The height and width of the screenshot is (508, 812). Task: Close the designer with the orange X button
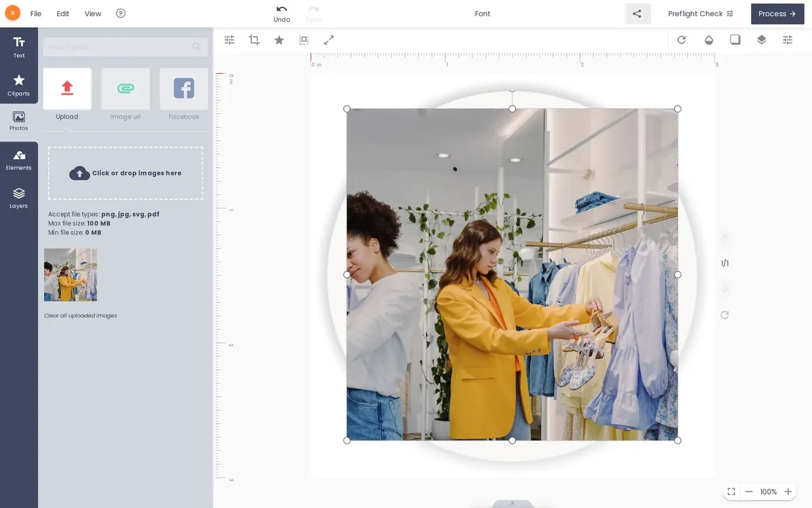12,13
